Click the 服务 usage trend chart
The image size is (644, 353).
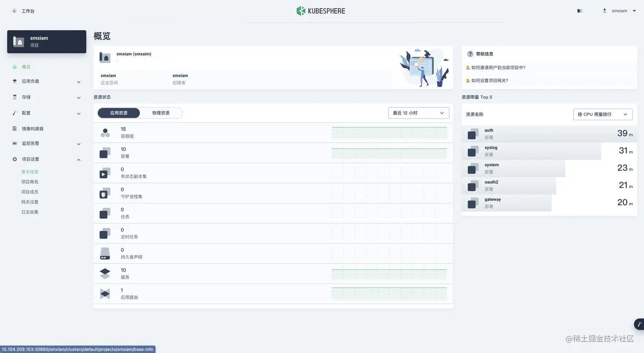(x=389, y=274)
